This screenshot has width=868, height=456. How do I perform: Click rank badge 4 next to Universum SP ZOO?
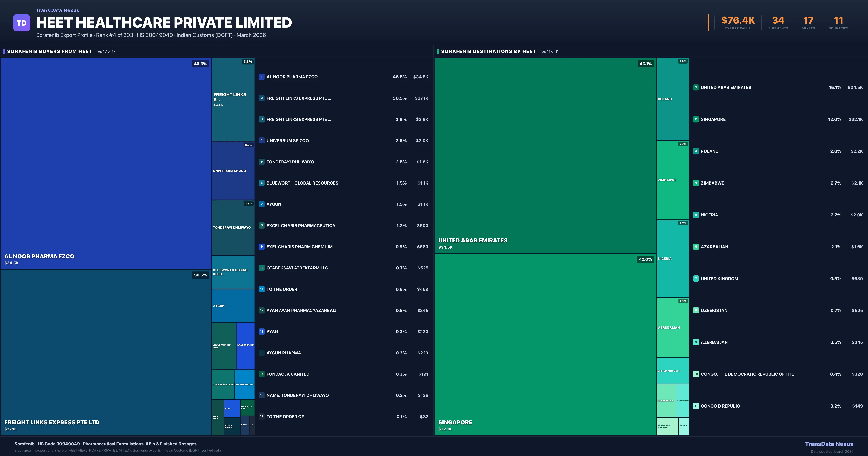pos(261,141)
